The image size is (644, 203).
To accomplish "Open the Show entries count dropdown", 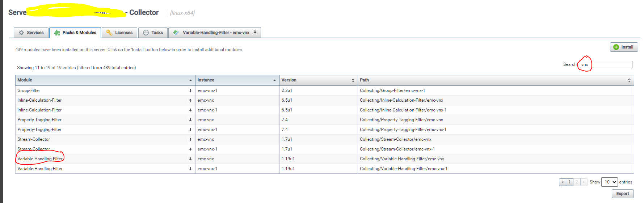I will 609,182.
